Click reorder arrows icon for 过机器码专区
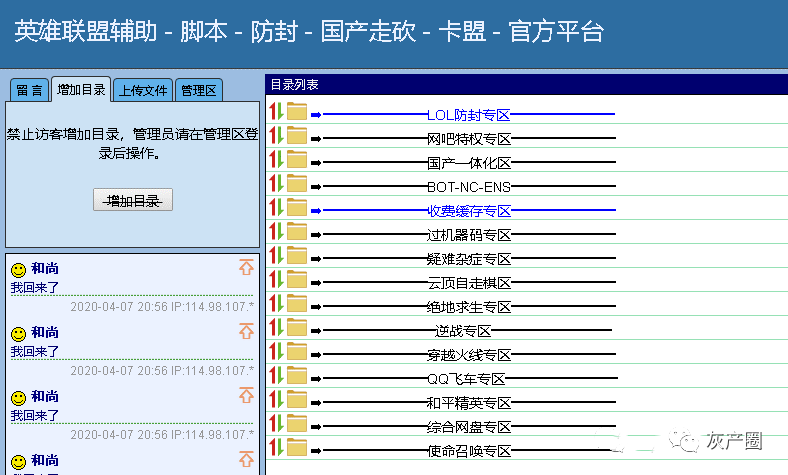Viewport: 788px width, 475px height. tap(276, 231)
